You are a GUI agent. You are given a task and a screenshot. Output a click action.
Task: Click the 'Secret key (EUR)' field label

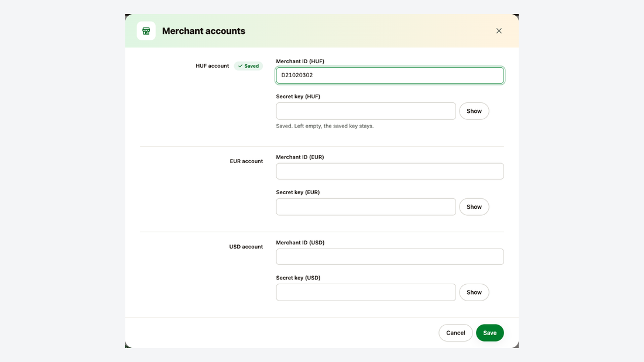coord(298,192)
